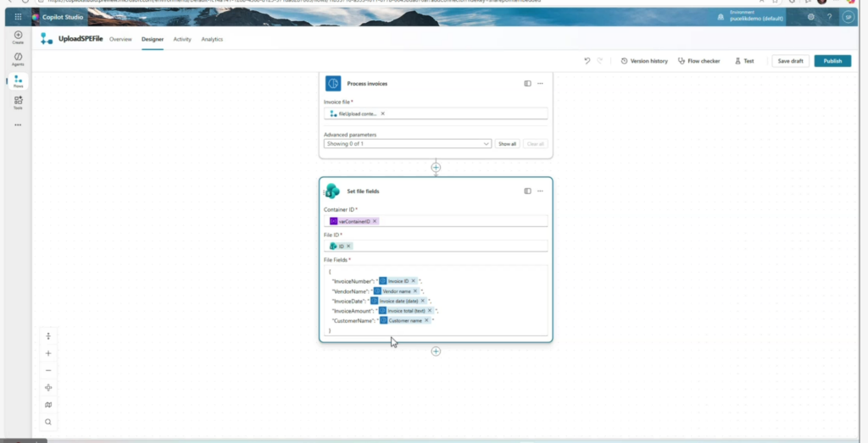Switch to the Analytics tab
This screenshot has width=868, height=443.
(x=212, y=39)
